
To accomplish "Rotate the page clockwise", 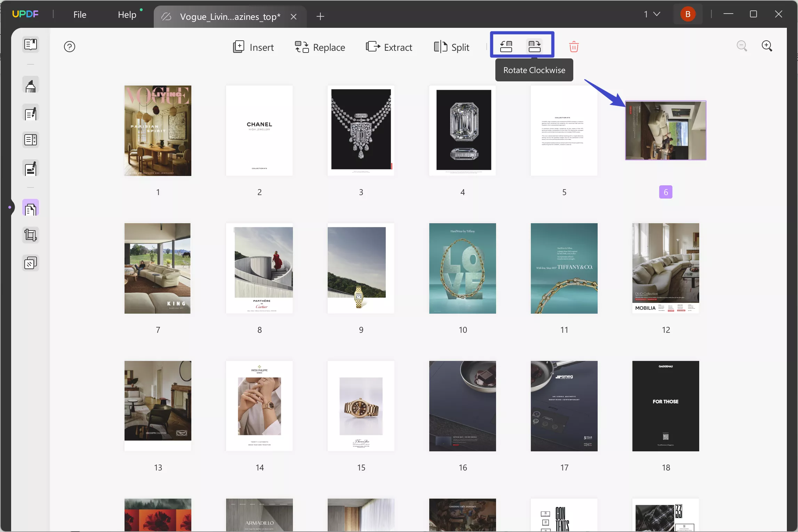I will click(534, 46).
